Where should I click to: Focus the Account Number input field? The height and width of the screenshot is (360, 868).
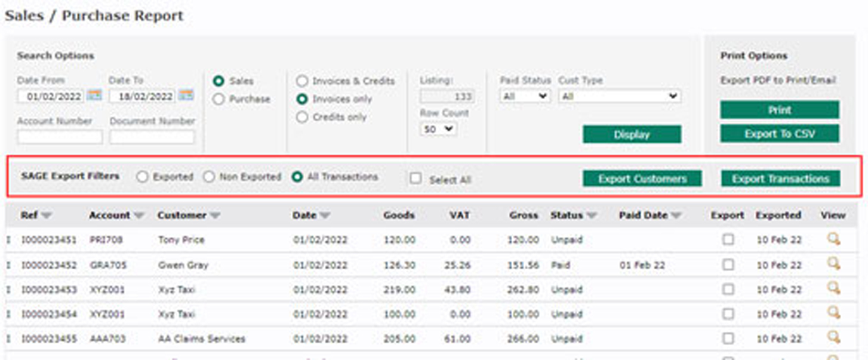click(60, 137)
